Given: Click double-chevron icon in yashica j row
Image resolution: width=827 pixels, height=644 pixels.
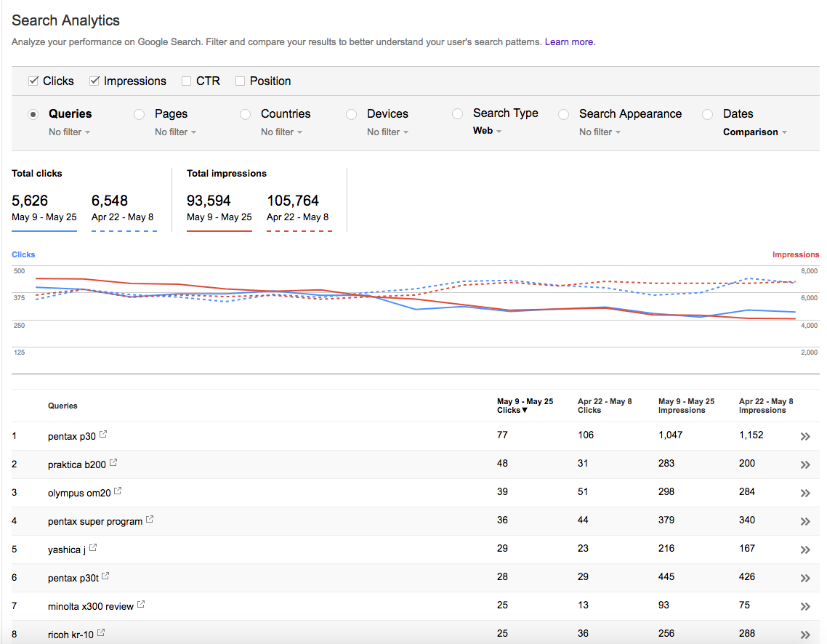Looking at the screenshot, I should [x=805, y=550].
